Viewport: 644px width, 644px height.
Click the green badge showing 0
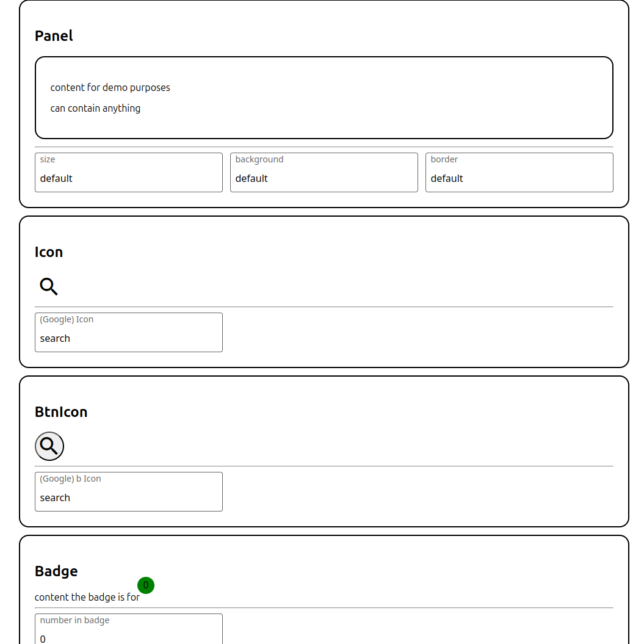[x=146, y=585]
